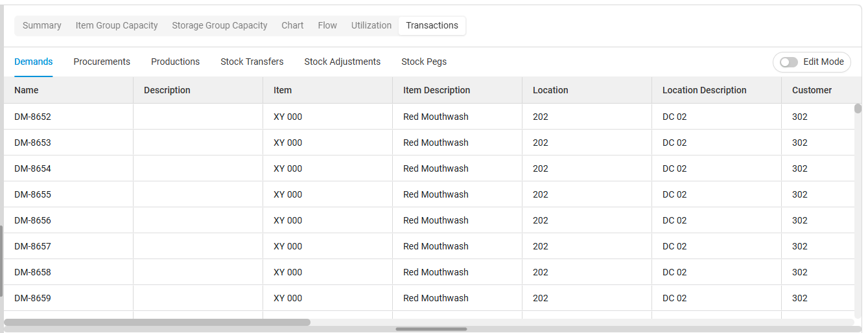This screenshot has height=333, width=868.
Task: Click the Description column header
Action: pos(198,91)
